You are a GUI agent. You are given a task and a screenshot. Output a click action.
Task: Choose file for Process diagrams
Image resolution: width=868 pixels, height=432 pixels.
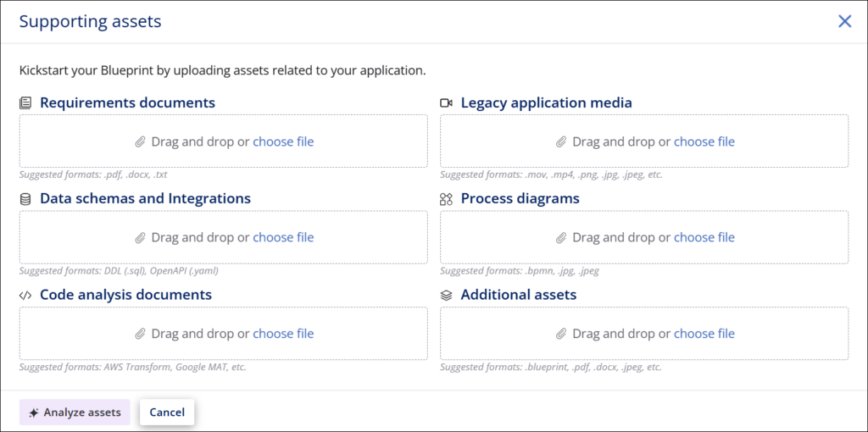click(x=704, y=237)
